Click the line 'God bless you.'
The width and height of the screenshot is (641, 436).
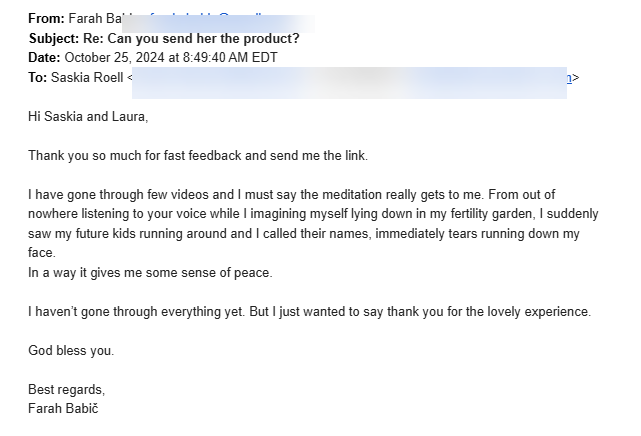71,350
